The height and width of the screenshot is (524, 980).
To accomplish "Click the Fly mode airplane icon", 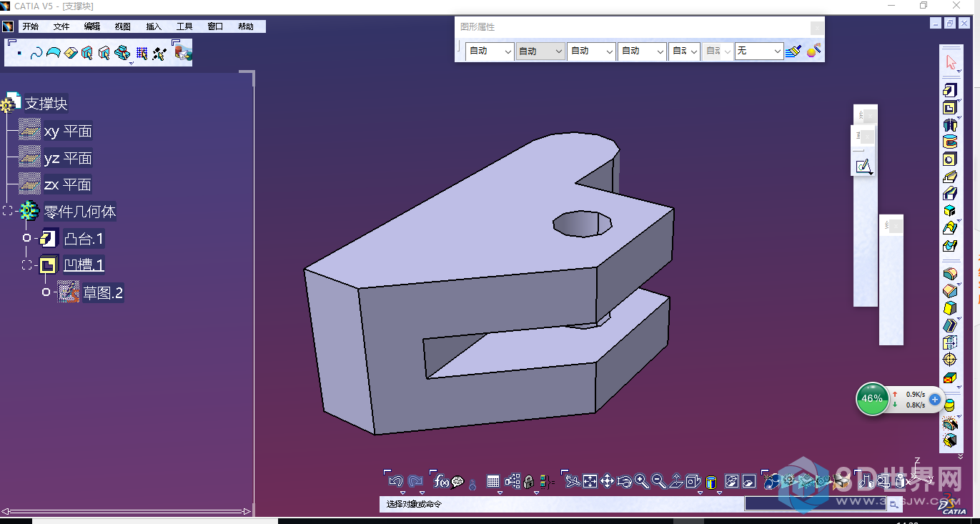I will tap(572, 481).
